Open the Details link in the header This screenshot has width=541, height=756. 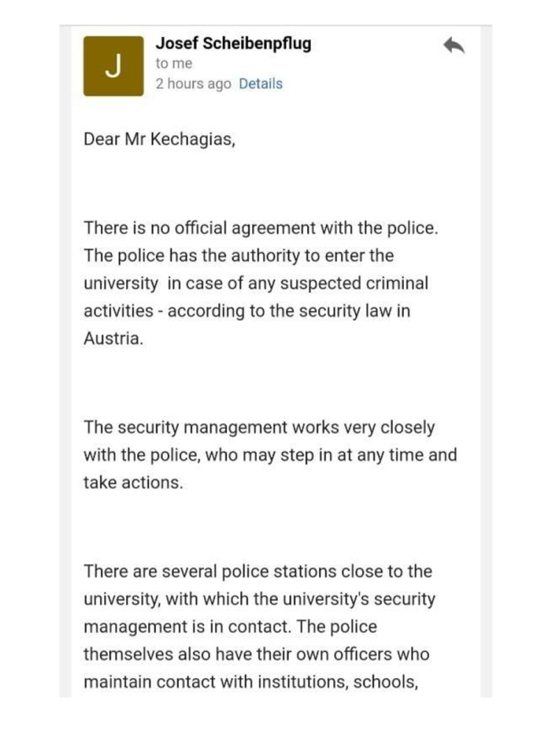260,84
